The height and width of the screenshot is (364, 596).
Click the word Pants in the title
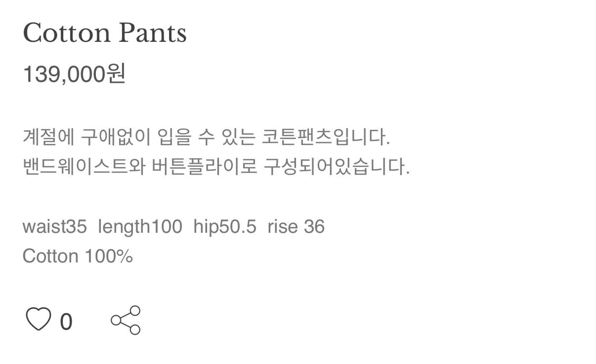tap(153, 33)
